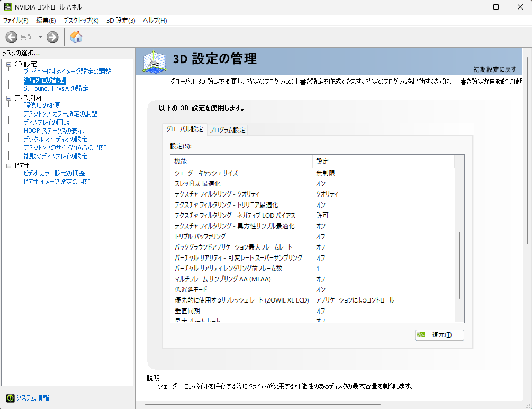This screenshot has width=532, height=409.
Task: Select バックグラウンドアプリケーション最大フレームレート row
Action: click(x=312, y=247)
